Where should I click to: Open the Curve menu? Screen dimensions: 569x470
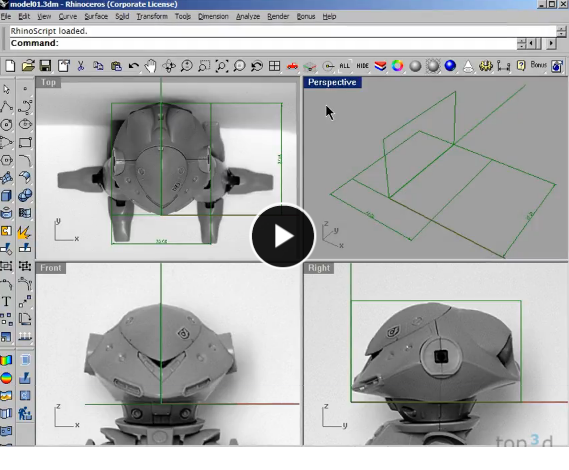(67, 16)
